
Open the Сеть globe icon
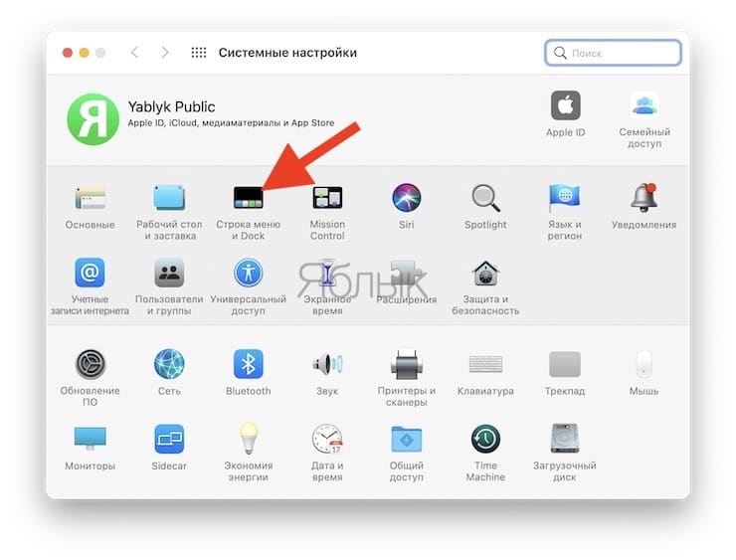click(x=169, y=364)
